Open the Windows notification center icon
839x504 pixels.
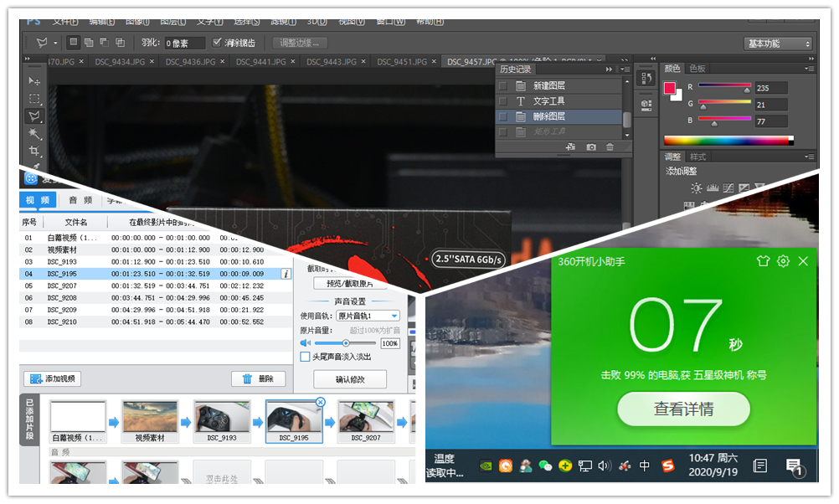point(794,466)
